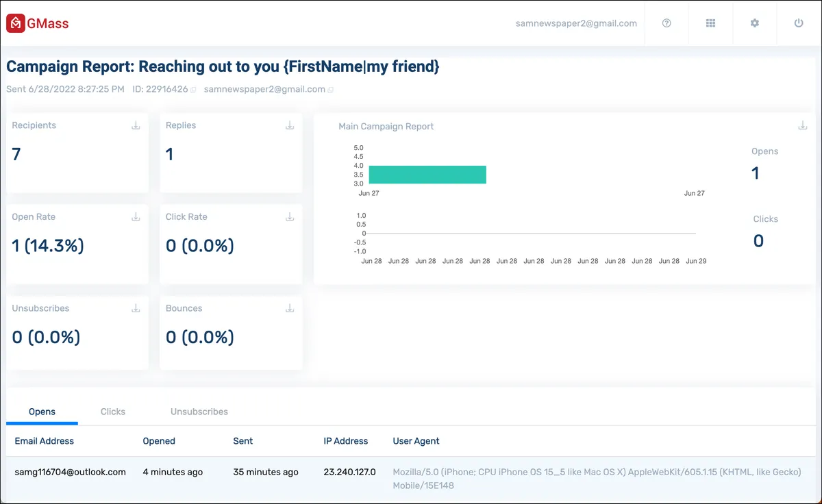Open the help question mark icon
Viewport: 822px width, 504px height.
coord(667,23)
